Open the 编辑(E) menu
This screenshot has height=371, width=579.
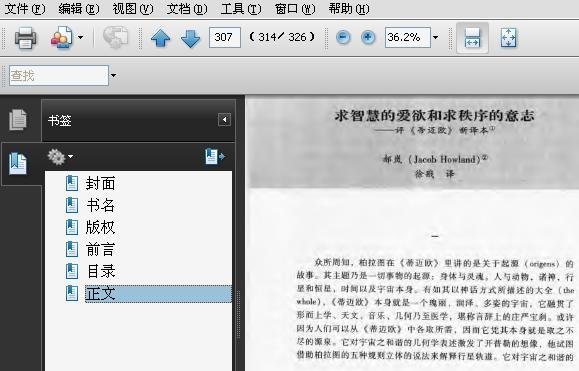[79, 8]
